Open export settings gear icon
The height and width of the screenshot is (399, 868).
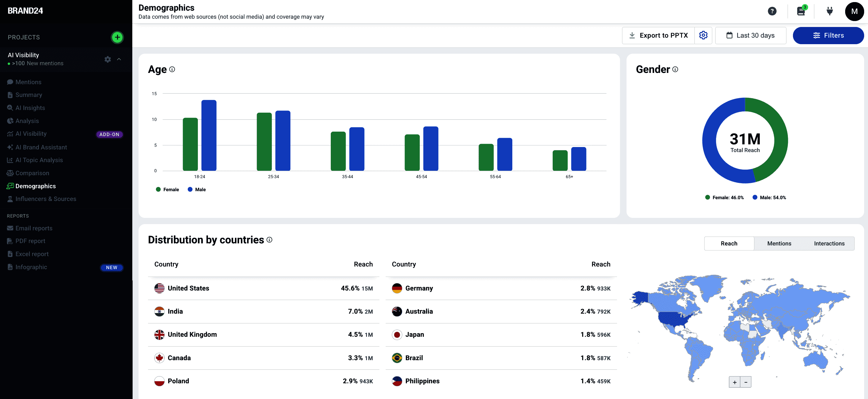point(703,35)
